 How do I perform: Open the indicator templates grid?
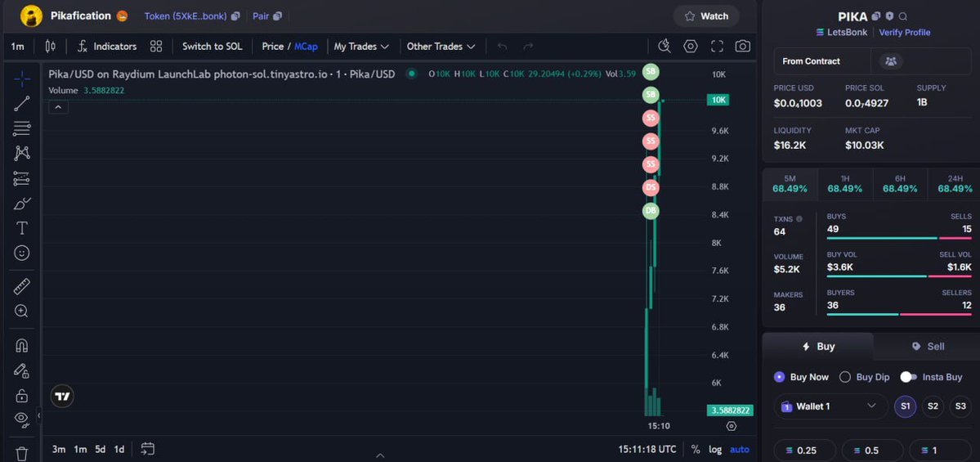coord(156,47)
